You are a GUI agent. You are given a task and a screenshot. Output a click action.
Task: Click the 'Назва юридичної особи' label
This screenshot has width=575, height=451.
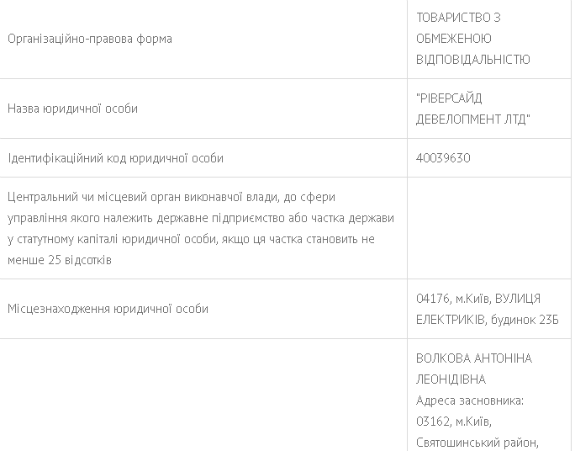point(73,109)
